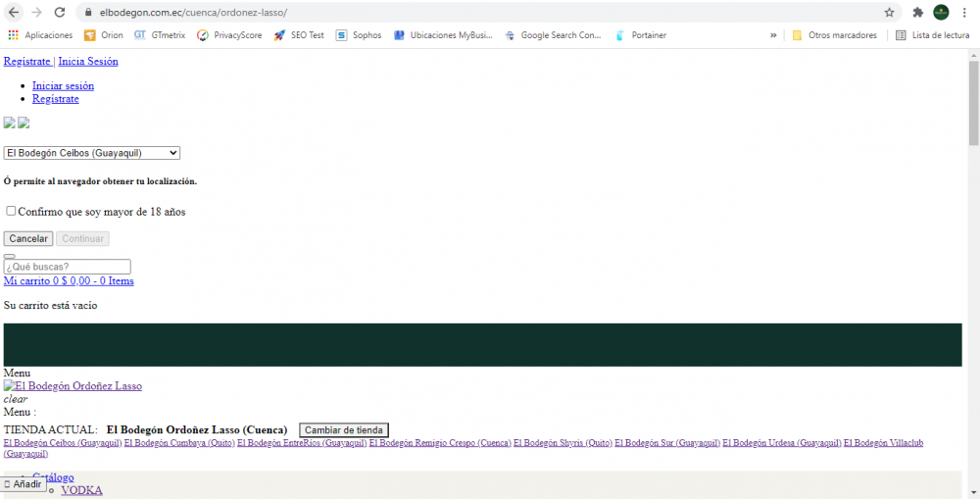Screen dimensions: 980x499
Task: Open the El Bodegón Ceibos store dropdown
Action: pos(92,153)
